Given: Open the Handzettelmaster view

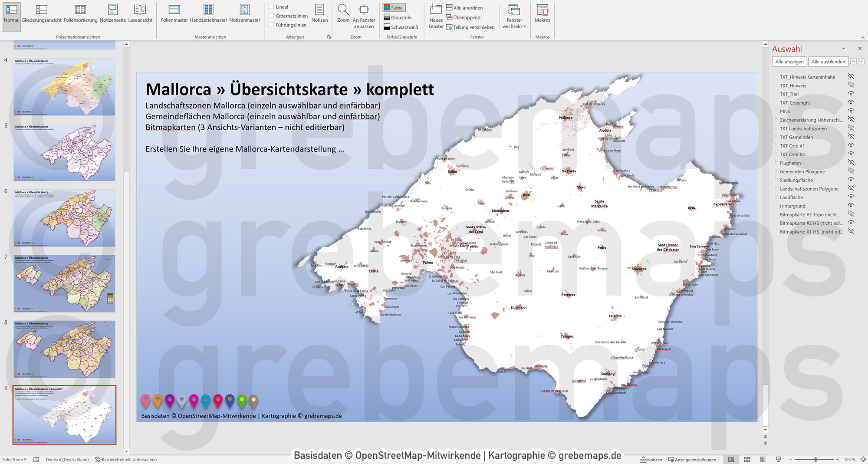Looking at the screenshot, I should pos(208,13).
